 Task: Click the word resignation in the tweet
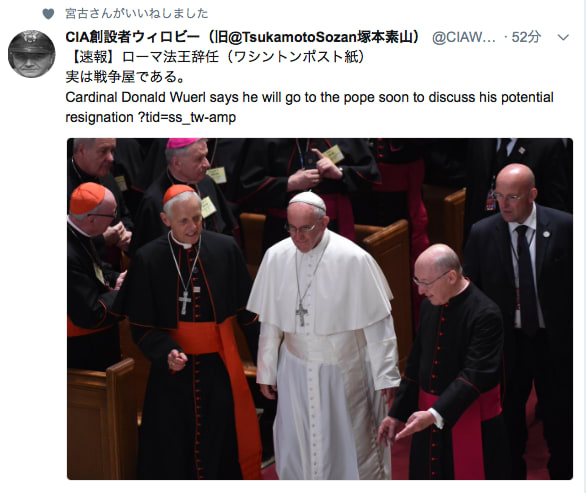[x=99, y=117]
